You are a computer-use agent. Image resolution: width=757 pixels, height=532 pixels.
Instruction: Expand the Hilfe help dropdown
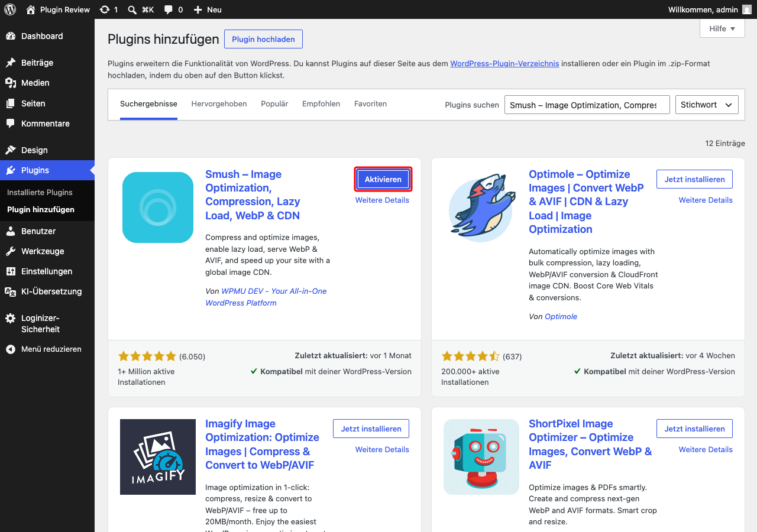722,28
